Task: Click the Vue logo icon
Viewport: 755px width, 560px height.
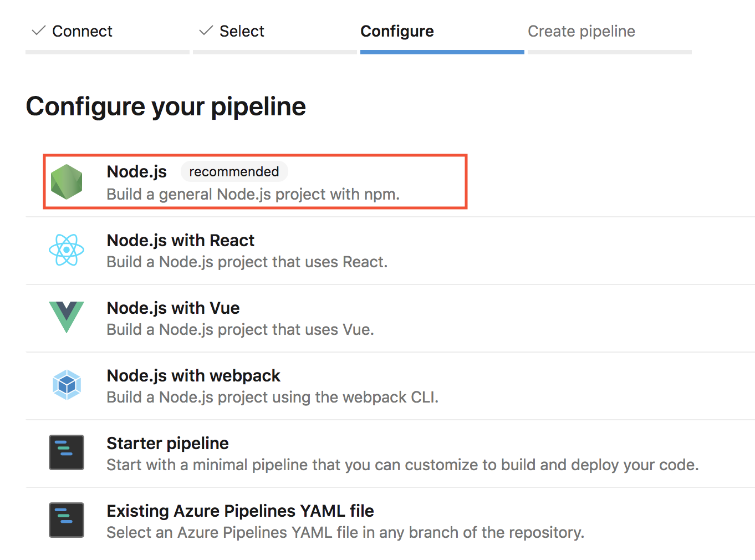Action: click(67, 317)
